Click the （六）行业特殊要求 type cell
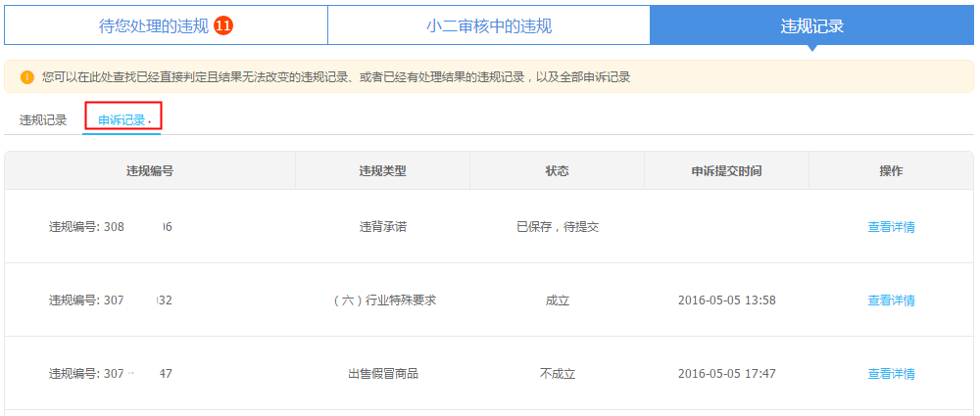The width and height of the screenshot is (980, 416). [385, 300]
